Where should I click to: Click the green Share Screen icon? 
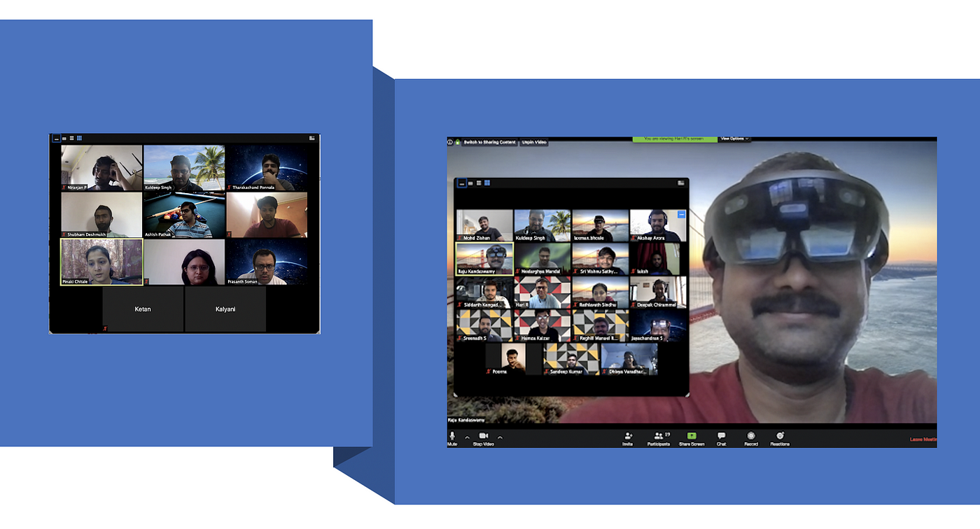click(x=692, y=436)
